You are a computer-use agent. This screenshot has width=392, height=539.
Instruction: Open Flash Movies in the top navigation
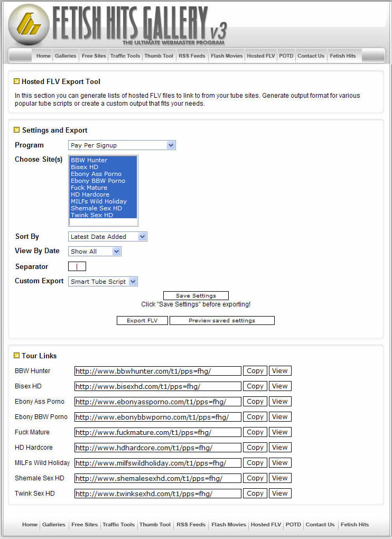click(227, 55)
